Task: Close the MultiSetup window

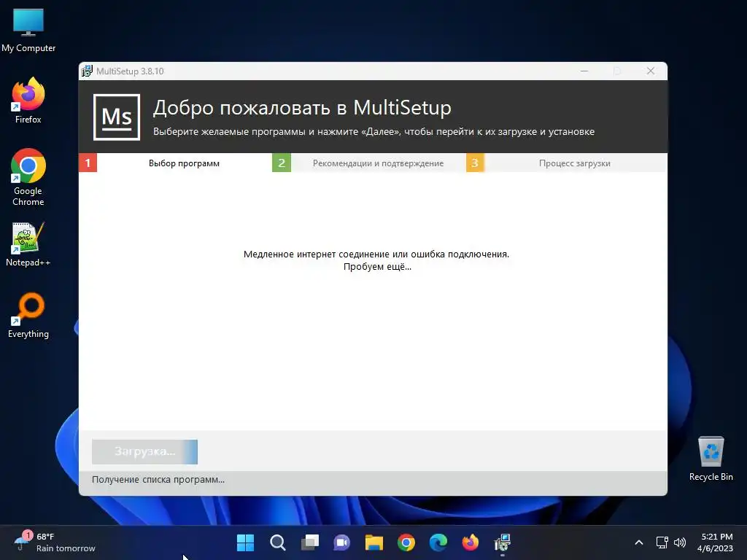Action: coord(650,71)
